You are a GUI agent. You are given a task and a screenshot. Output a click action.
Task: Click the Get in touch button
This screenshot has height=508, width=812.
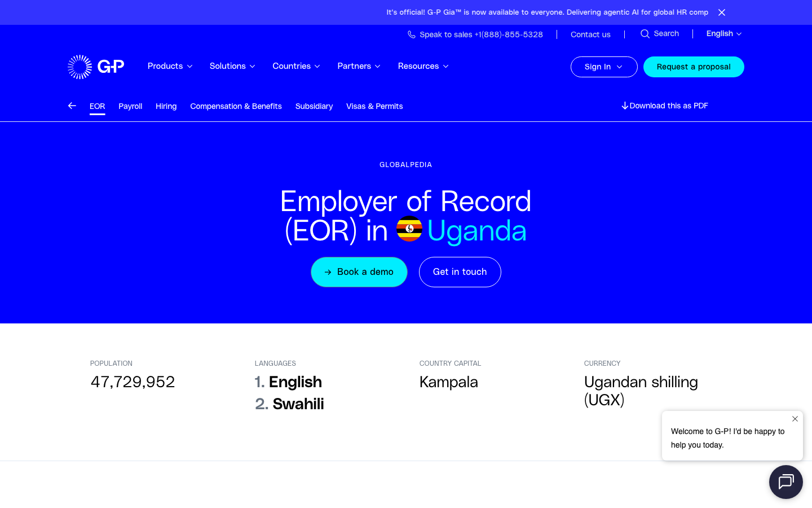tap(460, 272)
